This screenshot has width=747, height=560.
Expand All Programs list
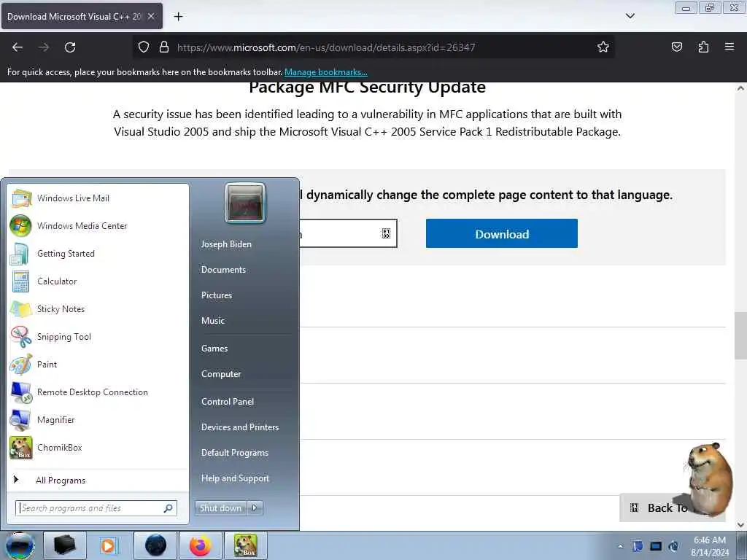tap(98, 480)
